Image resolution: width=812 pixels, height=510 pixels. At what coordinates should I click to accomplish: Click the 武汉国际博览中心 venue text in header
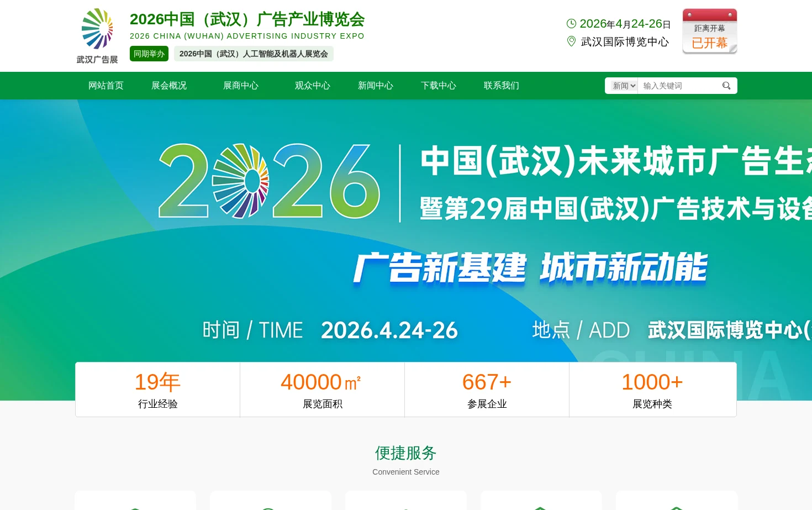click(x=625, y=42)
